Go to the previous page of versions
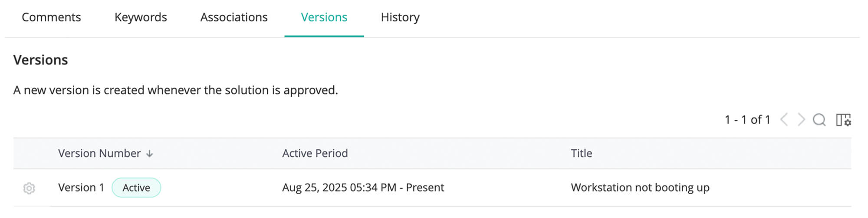The image size is (868, 218). point(784,119)
